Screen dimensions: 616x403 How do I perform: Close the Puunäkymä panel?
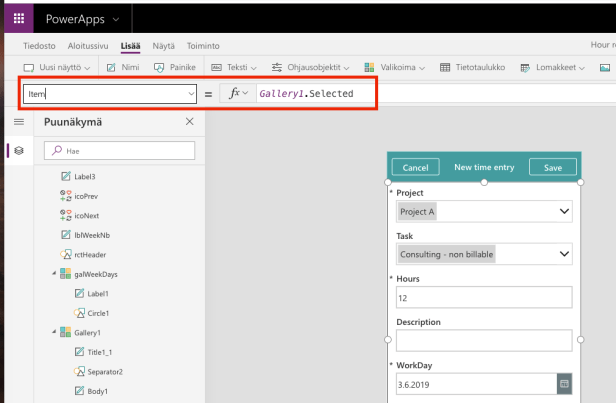click(x=190, y=121)
